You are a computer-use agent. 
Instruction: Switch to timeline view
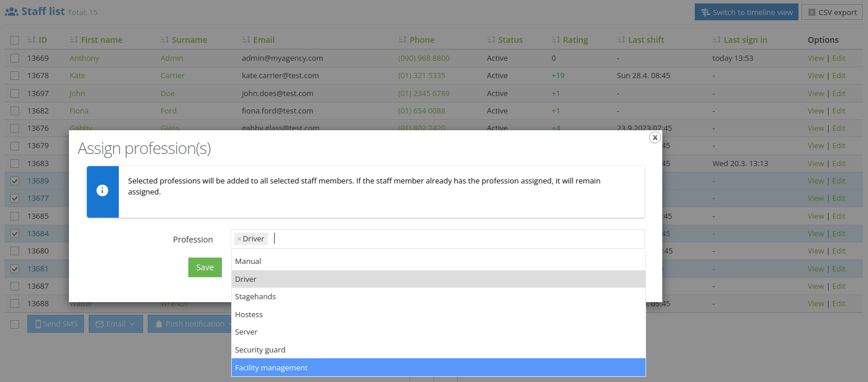[x=746, y=12]
